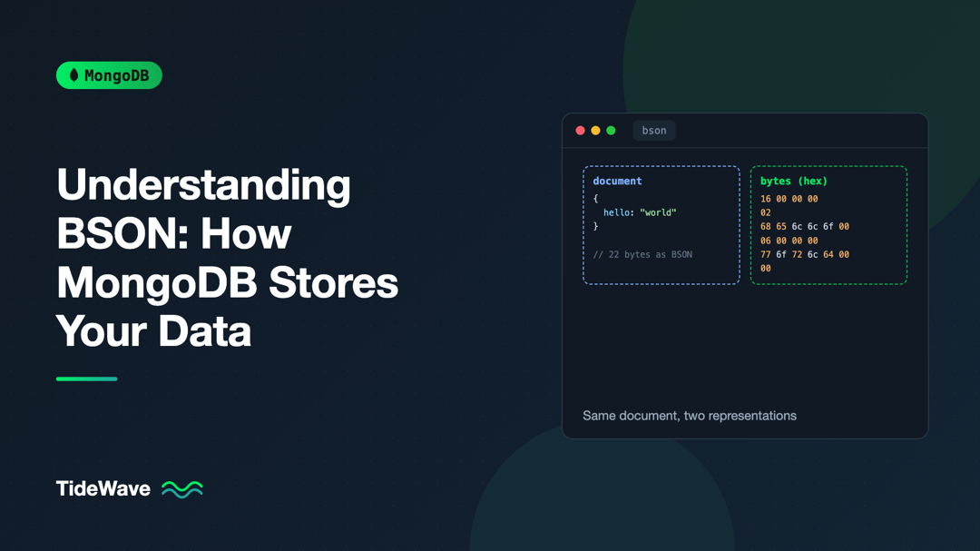Click the '// 22 bytes as BSON' comment
The width and height of the screenshot is (980, 551).
click(x=642, y=254)
